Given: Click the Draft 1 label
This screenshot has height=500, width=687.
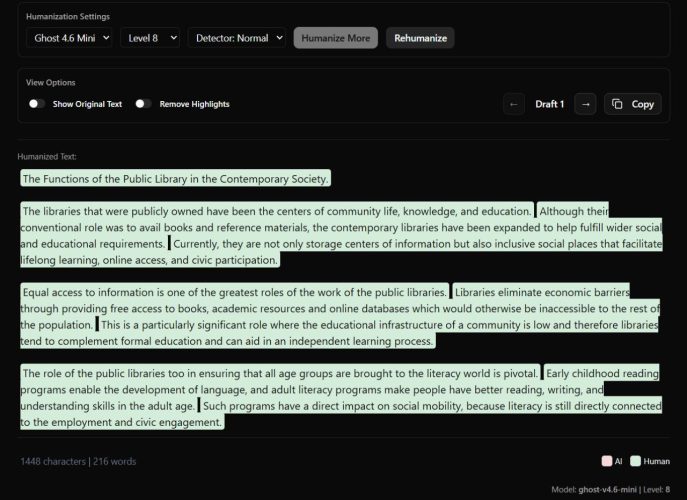Looking at the screenshot, I should pos(549,104).
